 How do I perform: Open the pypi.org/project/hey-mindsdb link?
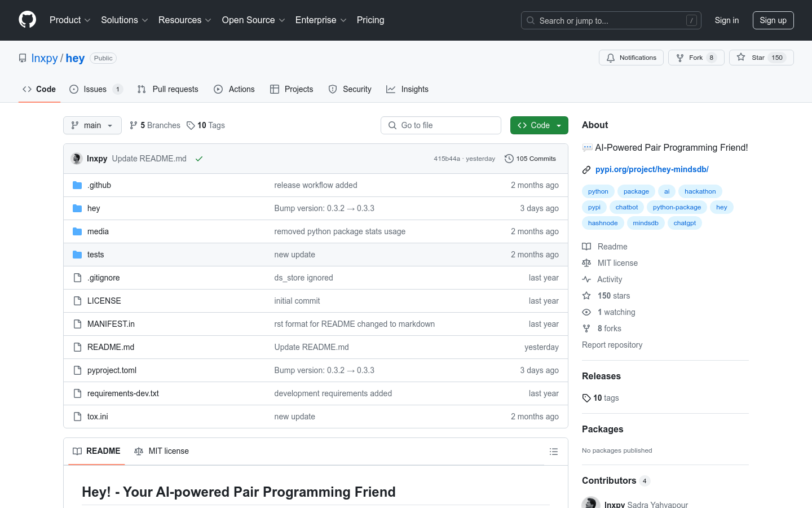[x=651, y=169]
